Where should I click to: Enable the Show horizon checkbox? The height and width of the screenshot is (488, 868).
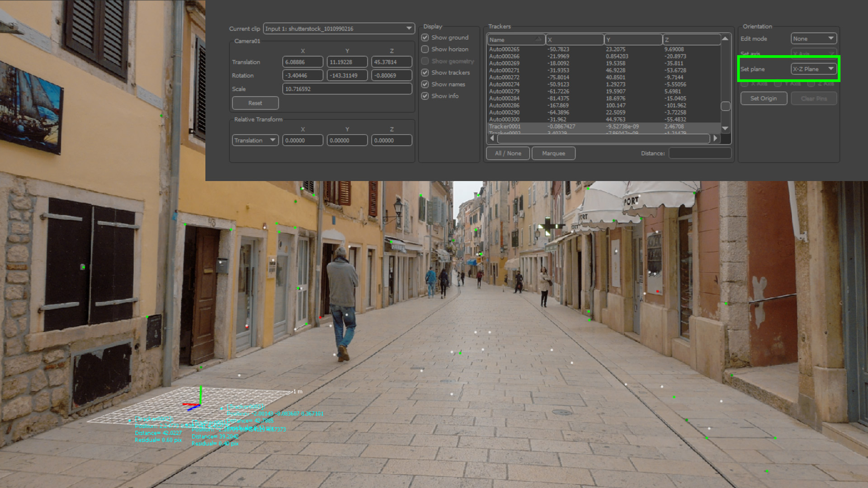[425, 49]
